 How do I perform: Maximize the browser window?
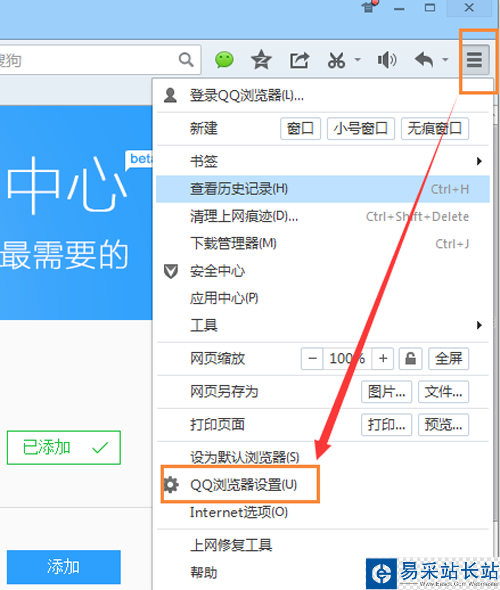pos(430,8)
